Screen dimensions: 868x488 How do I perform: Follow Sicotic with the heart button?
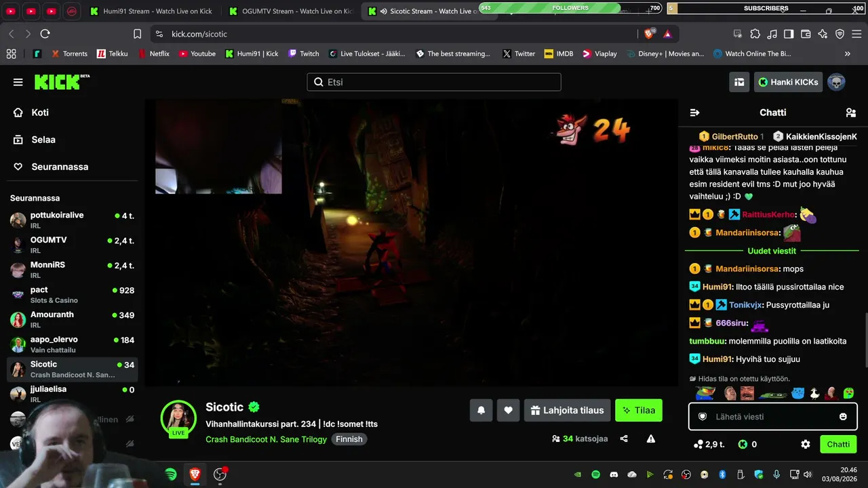(508, 410)
